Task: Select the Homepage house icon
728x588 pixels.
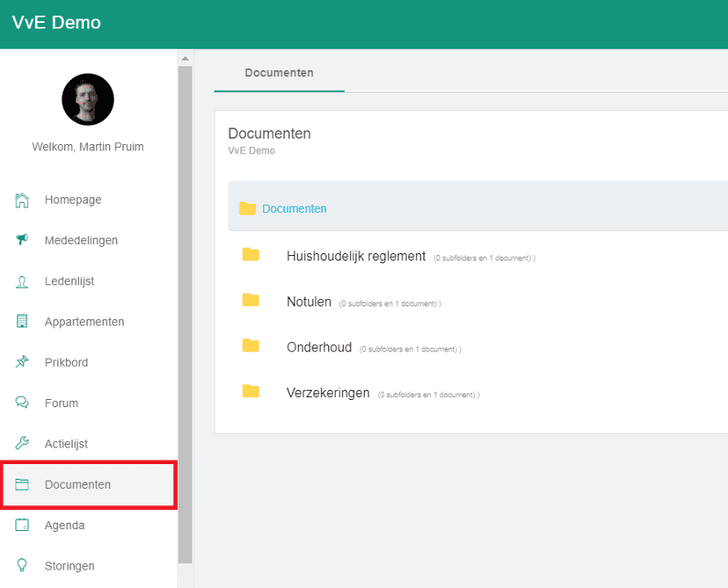Action: coord(22,200)
